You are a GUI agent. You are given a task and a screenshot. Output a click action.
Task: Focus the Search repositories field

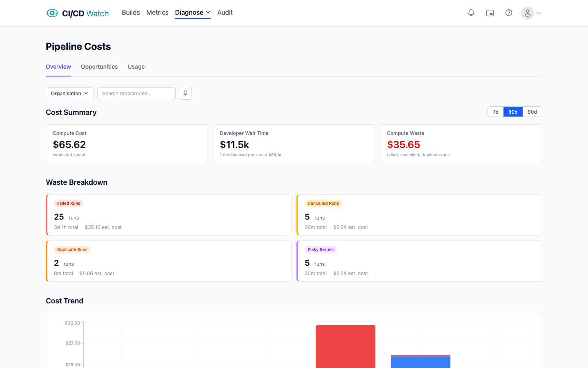(136, 93)
